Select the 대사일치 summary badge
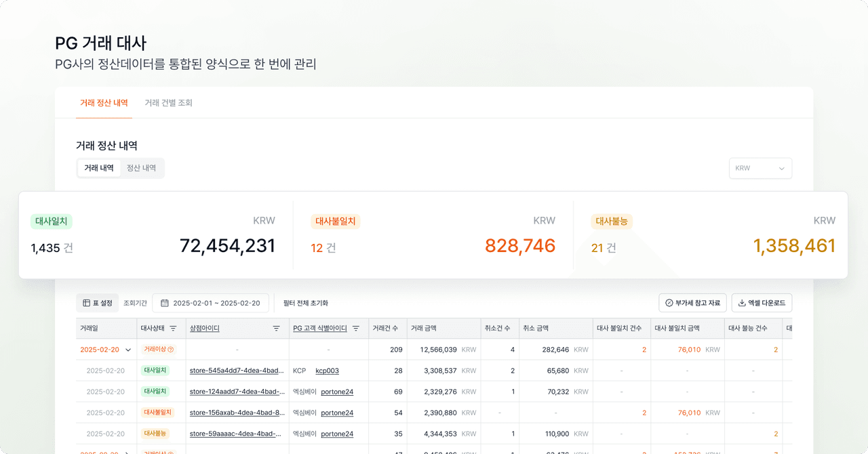Screen dimensions: 868x454 pyautogui.click(x=52, y=221)
